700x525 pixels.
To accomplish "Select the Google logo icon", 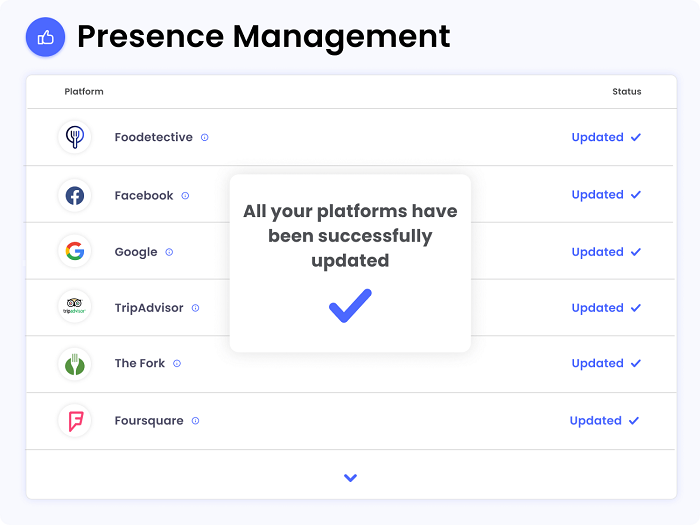I will tap(75, 252).
